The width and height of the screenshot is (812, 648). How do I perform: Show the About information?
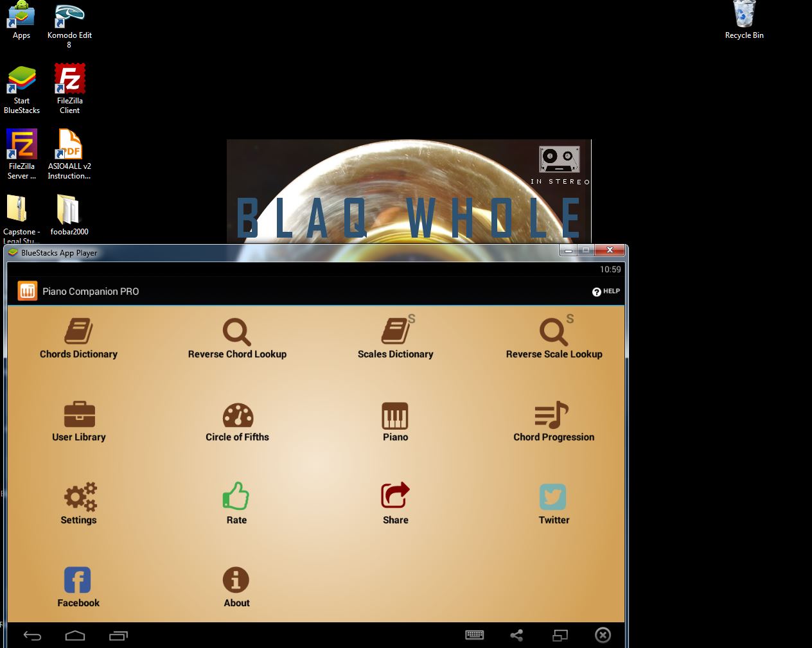[236, 587]
